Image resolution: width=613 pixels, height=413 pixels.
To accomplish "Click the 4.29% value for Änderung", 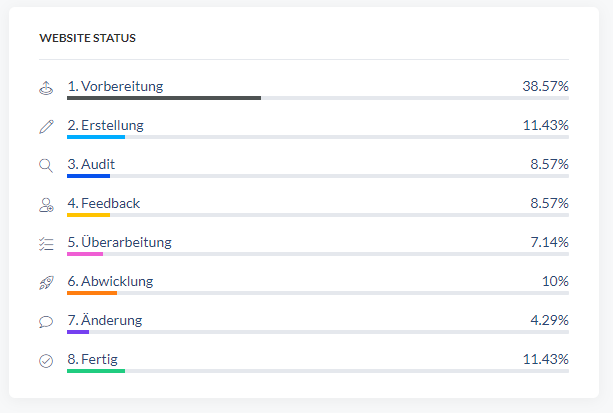I will 549,320.
